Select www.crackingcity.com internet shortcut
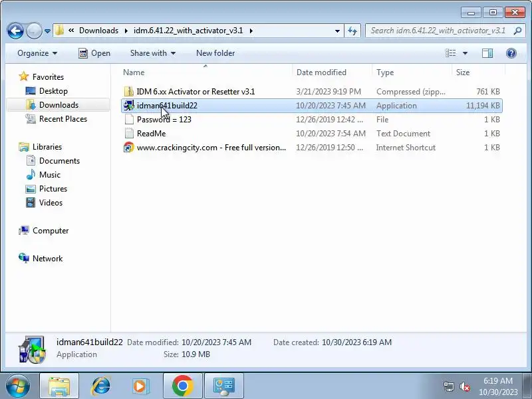 point(211,148)
